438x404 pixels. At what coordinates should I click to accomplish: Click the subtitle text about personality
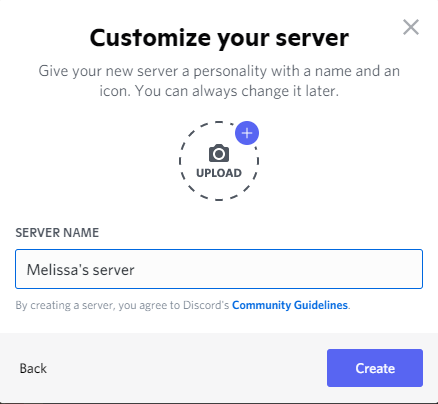(219, 81)
